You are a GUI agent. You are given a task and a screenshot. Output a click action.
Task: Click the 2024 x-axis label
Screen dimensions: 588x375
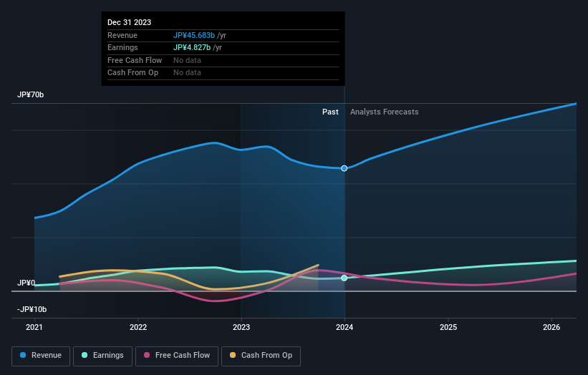[x=344, y=328]
